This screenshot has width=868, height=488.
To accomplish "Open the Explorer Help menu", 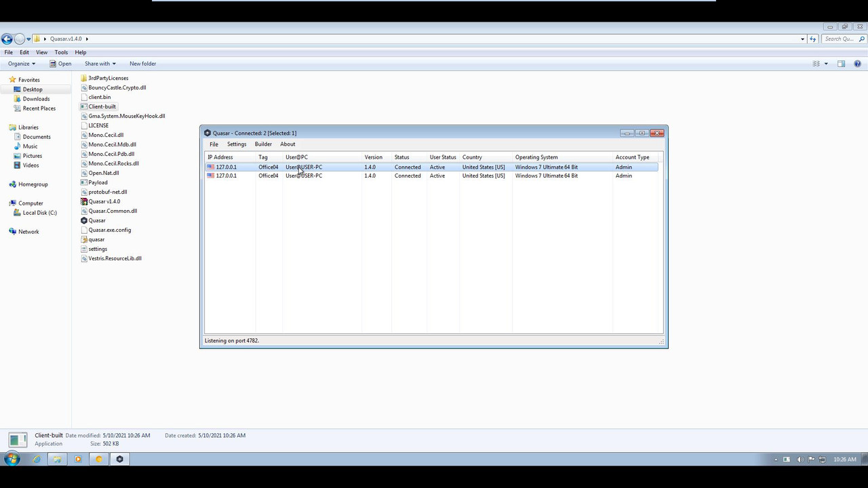I will click(x=81, y=52).
